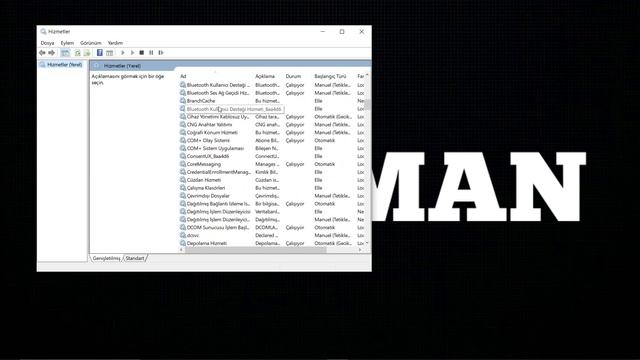Click the horizontal scrollbar thumb below the list

pos(256,250)
